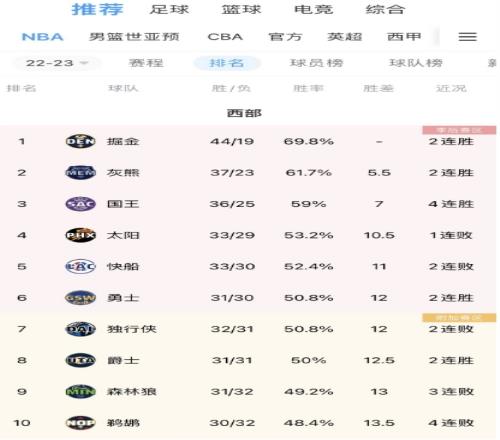Select the 西甲 league tab

pyautogui.click(x=404, y=37)
